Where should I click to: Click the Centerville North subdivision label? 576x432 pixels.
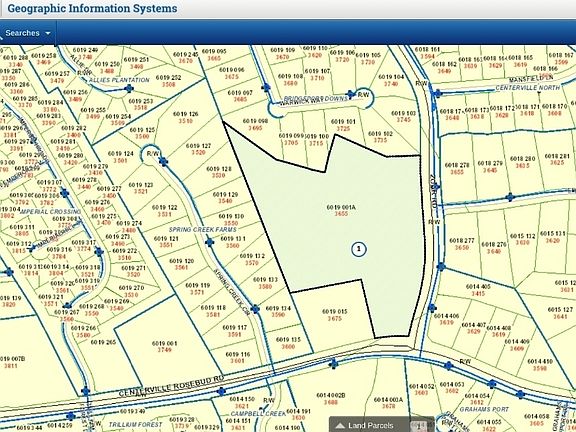pyautogui.click(x=528, y=88)
